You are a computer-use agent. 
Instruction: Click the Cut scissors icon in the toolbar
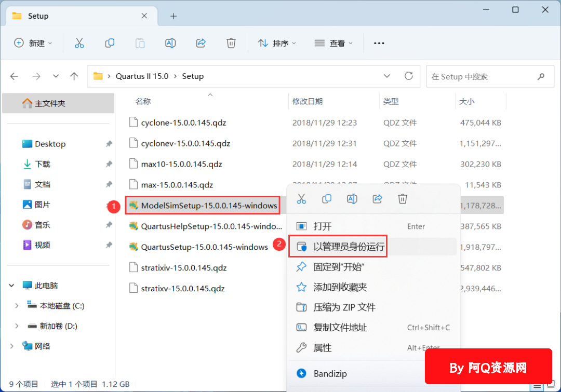click(x=79, y=43)
